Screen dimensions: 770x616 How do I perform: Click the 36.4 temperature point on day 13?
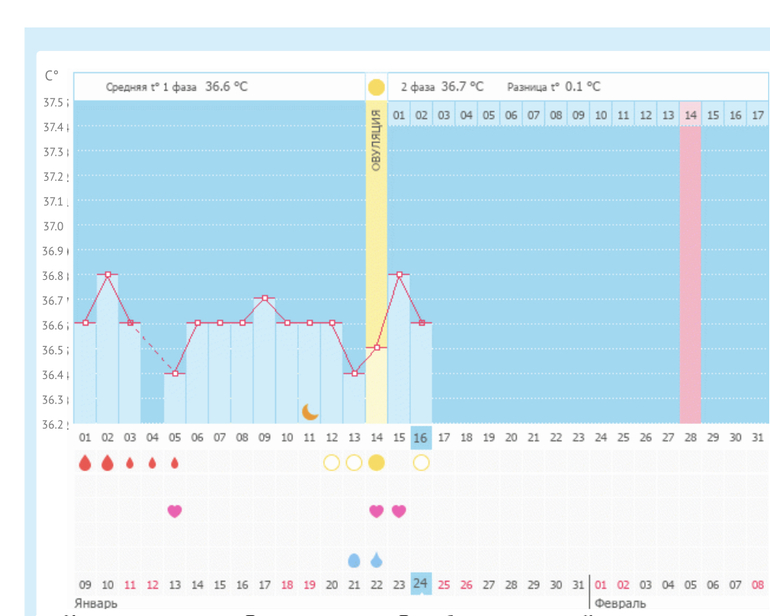(x=354, y=373)
